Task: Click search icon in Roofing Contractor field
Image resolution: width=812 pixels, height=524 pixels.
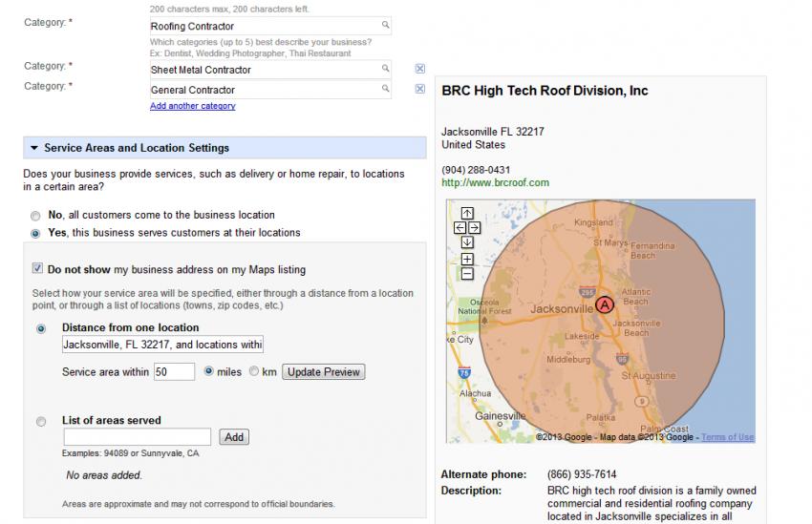Action: [x=385, y=25]
